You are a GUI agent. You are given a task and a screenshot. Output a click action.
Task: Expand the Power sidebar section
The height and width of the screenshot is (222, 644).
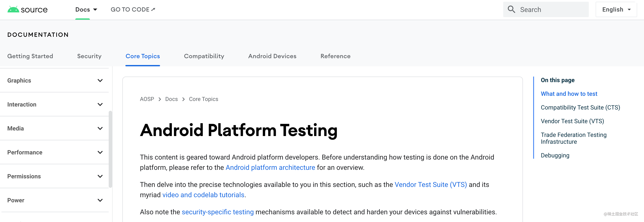(55, 200)
